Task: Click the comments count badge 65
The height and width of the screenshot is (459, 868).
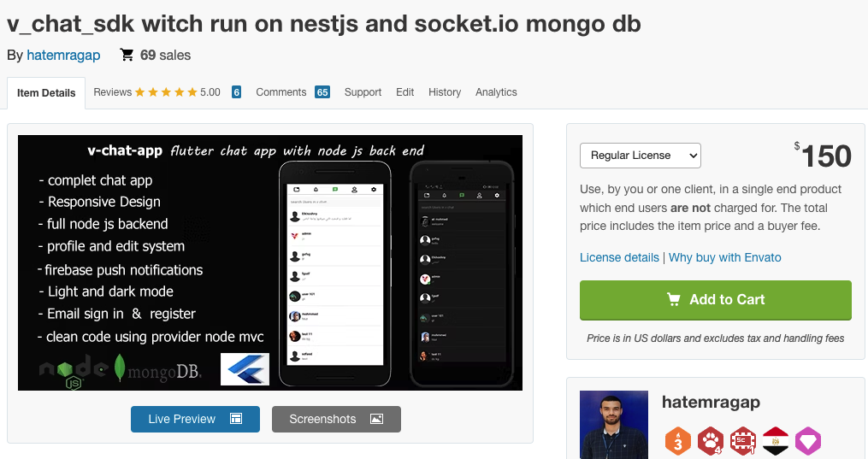Action: click(322, 92)
